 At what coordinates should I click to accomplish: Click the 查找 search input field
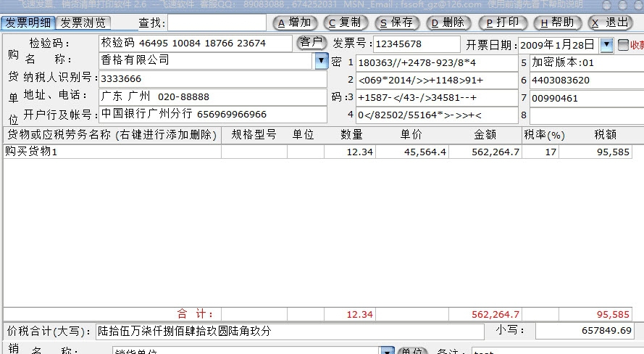(x=217, y=22)
